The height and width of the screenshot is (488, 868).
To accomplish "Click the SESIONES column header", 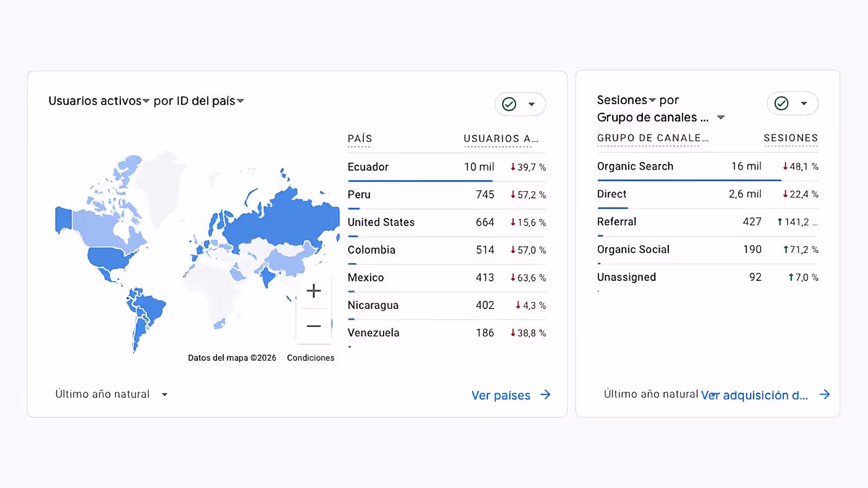I will [x=790, y=138].
